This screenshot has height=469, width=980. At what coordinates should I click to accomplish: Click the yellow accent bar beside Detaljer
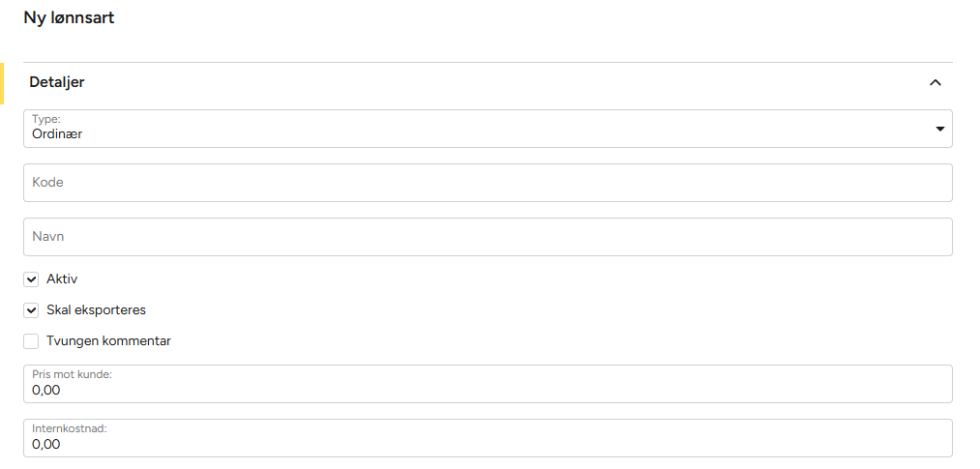(2, 83)
